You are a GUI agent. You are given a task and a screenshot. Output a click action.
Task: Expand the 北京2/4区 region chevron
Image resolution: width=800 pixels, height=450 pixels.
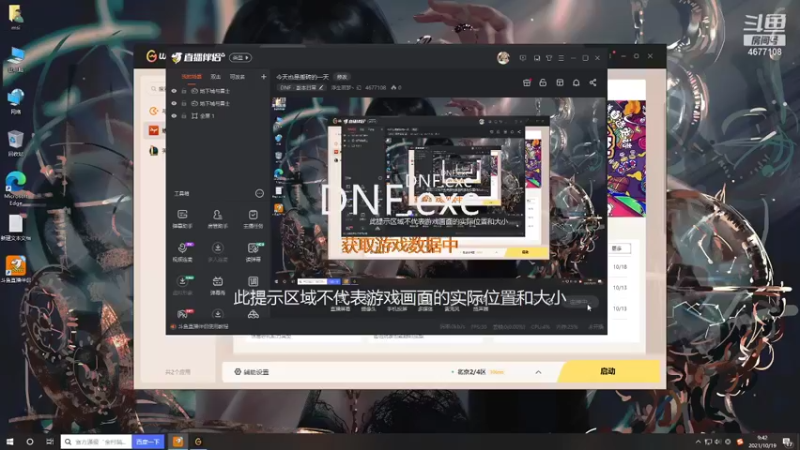point(538,372)
